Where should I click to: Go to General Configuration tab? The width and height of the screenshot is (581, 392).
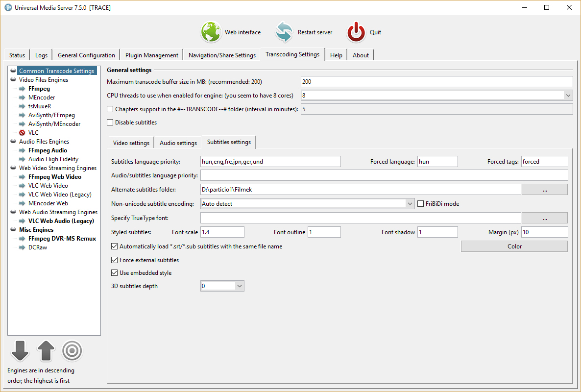click(86, 55)
